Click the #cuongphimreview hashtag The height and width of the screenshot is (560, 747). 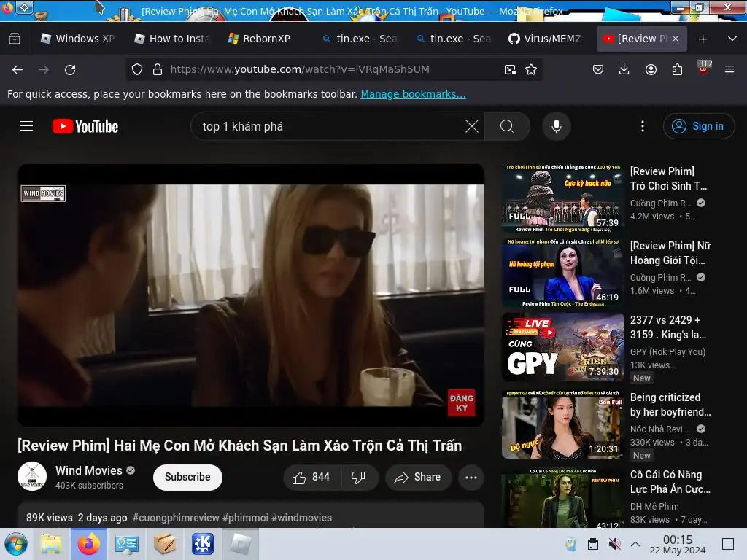(176, 518)
